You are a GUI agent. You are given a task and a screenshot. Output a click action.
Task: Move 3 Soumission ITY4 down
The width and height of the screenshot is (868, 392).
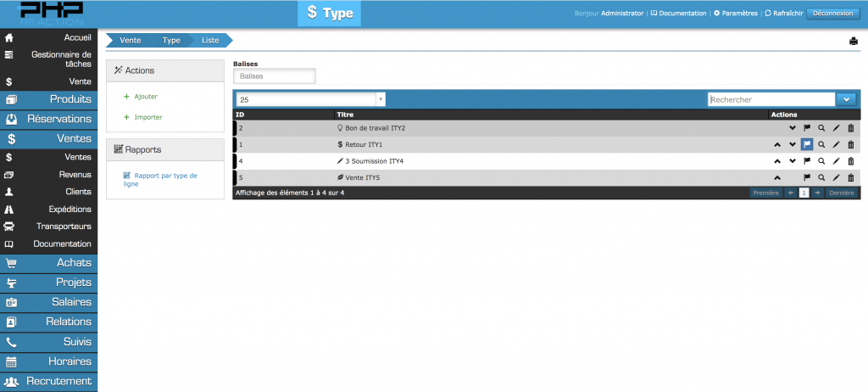pos(793,161)
